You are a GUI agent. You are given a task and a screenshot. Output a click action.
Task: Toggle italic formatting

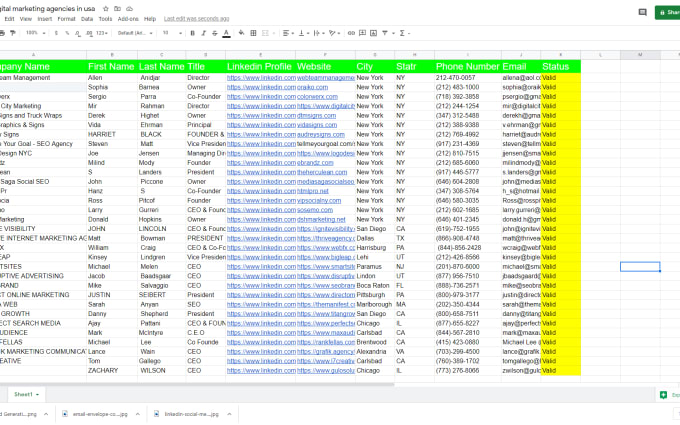click(x=203, y=33)
